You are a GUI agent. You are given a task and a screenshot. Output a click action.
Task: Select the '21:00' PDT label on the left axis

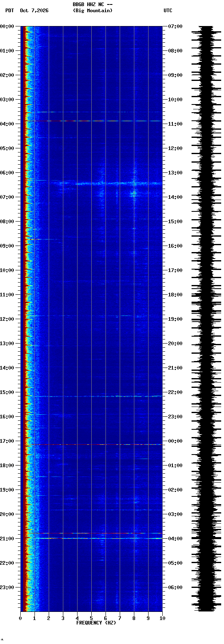pos(7,539)
